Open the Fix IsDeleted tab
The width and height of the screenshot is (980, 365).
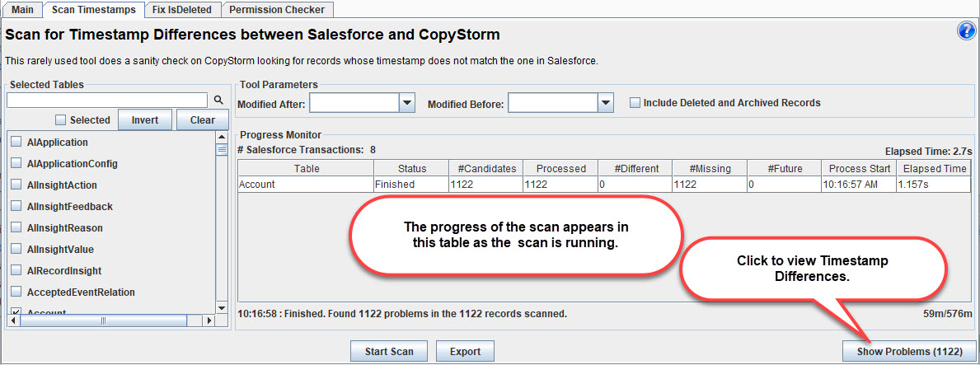pos(182,9)
